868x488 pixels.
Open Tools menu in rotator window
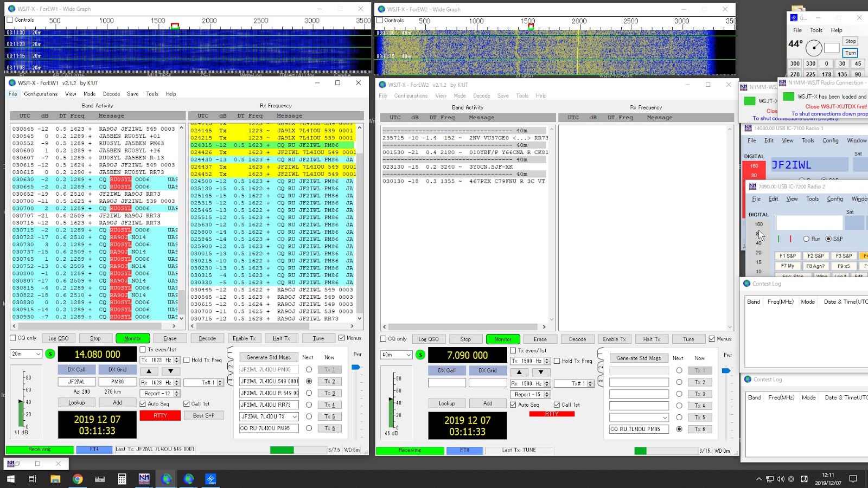pyautogui.click(x=816, y=30)
